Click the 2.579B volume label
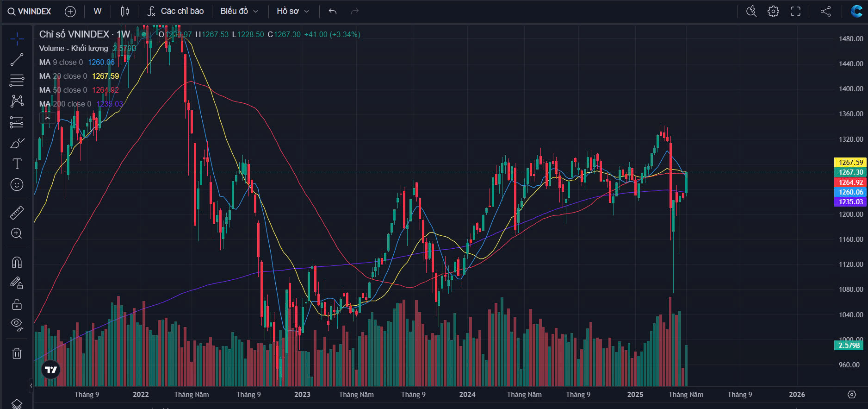The width and height of the screenshot is (868, 409). [849, 346]
